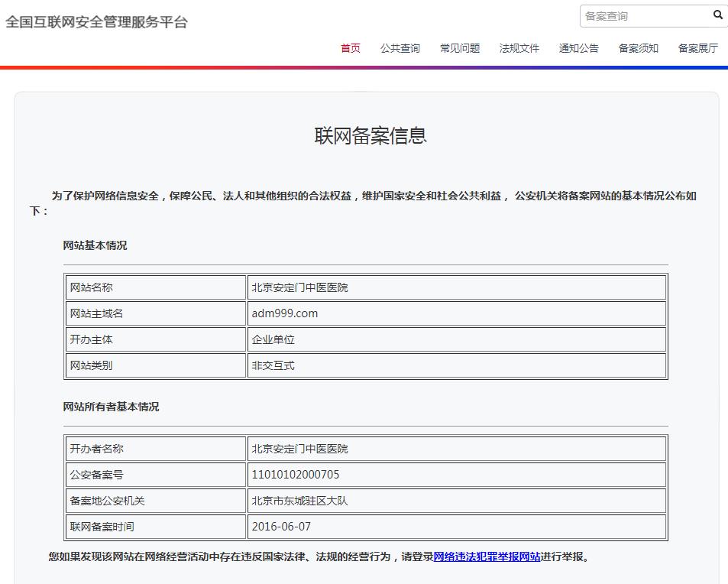Open the 备案须知 menu item
The height and width of the screenshot is (584, 728).
pos(639,48)
